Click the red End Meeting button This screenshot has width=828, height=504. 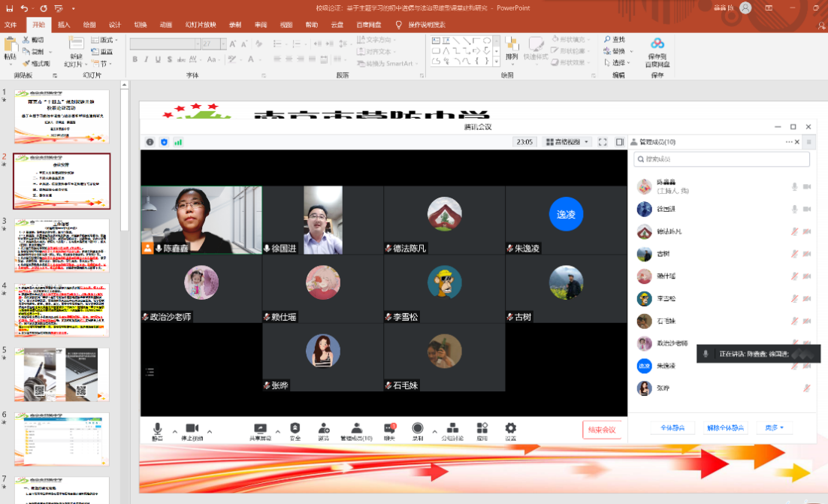[602, 430]
